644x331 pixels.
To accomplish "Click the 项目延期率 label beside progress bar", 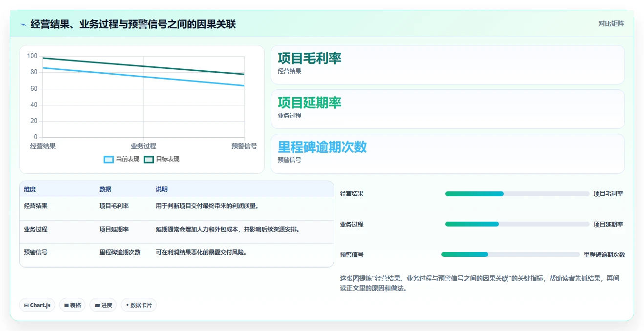I will point(608,225).
